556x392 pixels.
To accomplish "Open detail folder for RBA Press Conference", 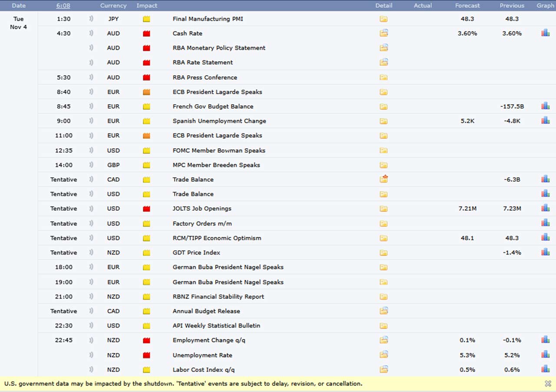I will (384, 77).
